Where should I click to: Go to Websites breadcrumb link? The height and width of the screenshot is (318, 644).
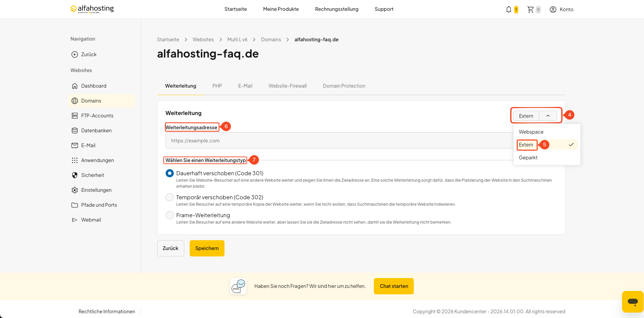(x=203, y=40)
